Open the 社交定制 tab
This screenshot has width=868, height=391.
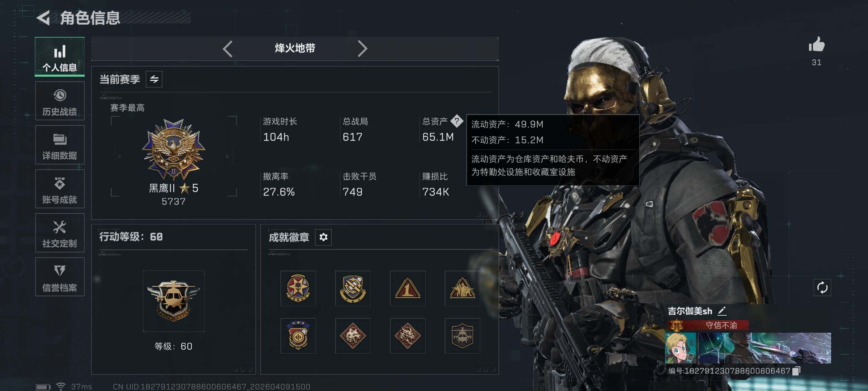point(60,233)
